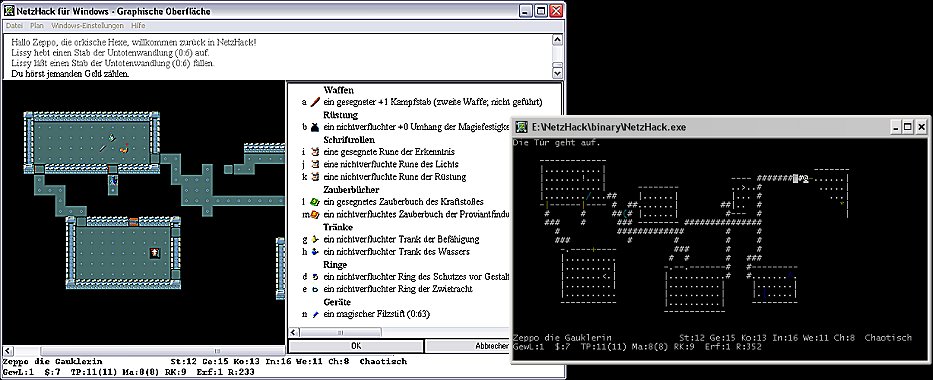Click the 'Geräte' category header

coord(336,302)
